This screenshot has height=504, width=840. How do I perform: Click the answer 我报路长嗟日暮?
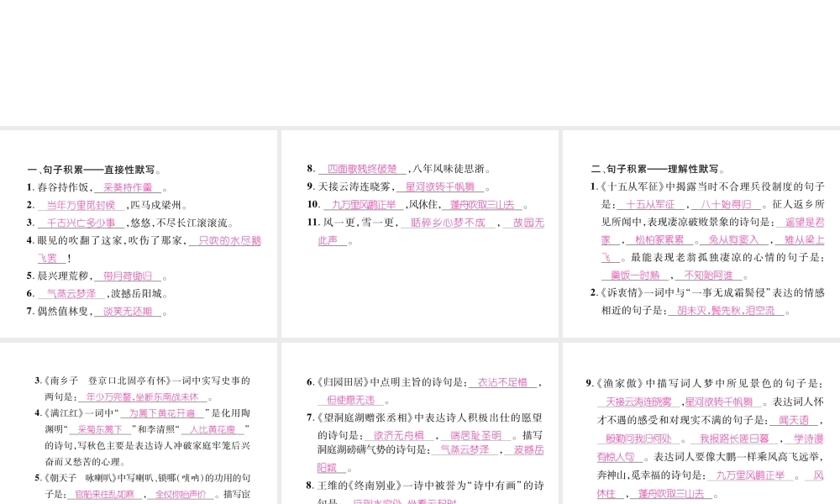[x=734, y=438]
